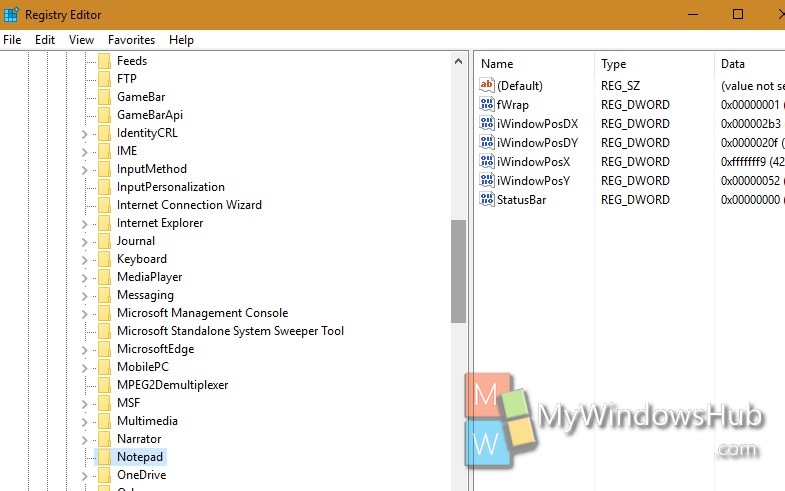785x491 pixels.
Task: Expand the Microsoft Management Console key
Action: click(84, 314)
